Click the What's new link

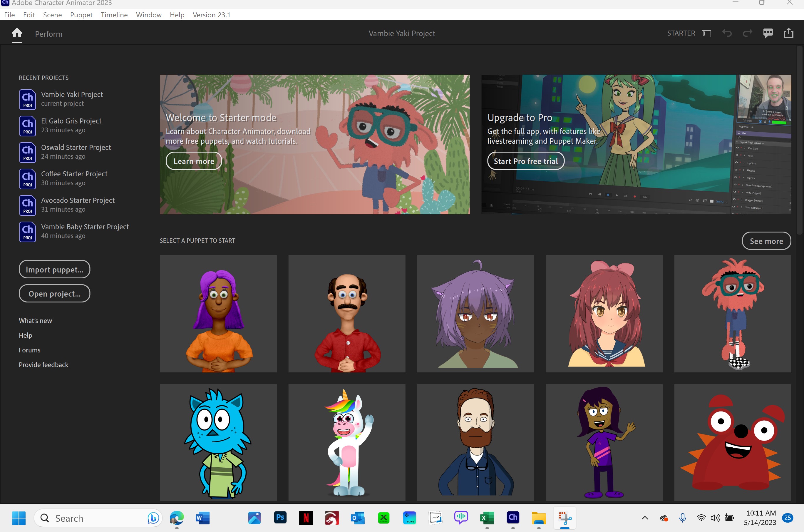pos(35,320)
